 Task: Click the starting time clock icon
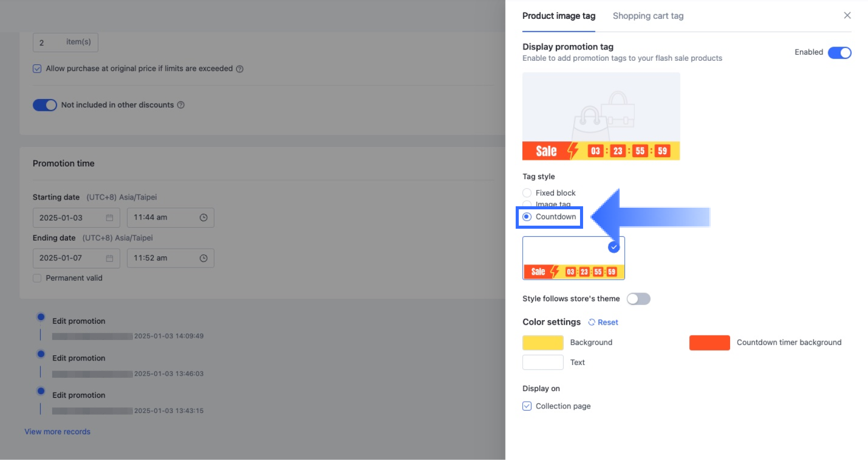pyautogui.click(x=203, y=217)
